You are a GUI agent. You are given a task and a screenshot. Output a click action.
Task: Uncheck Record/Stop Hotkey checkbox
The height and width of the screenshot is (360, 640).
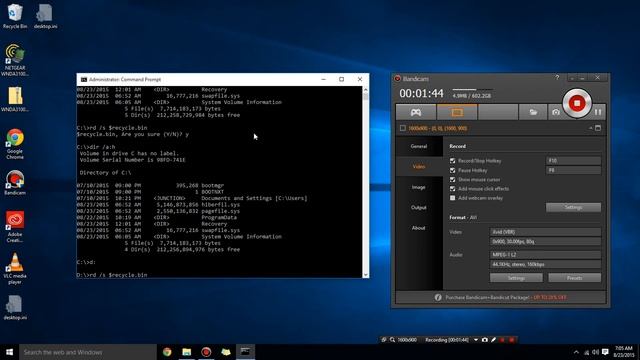(x=452, y=161)
